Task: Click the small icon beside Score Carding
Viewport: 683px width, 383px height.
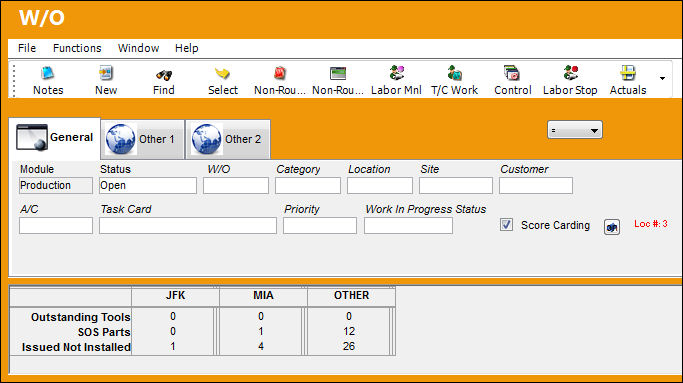Action: point(612,227)
